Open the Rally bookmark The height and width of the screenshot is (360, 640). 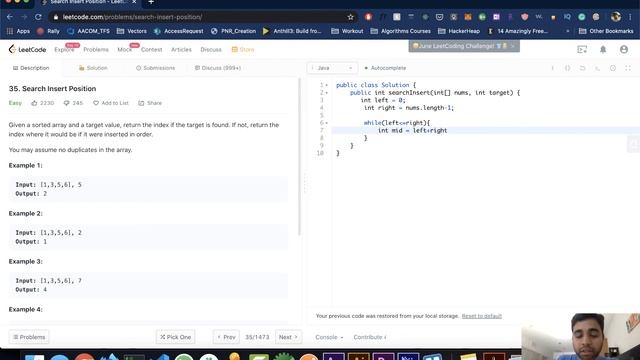[48, 31]
